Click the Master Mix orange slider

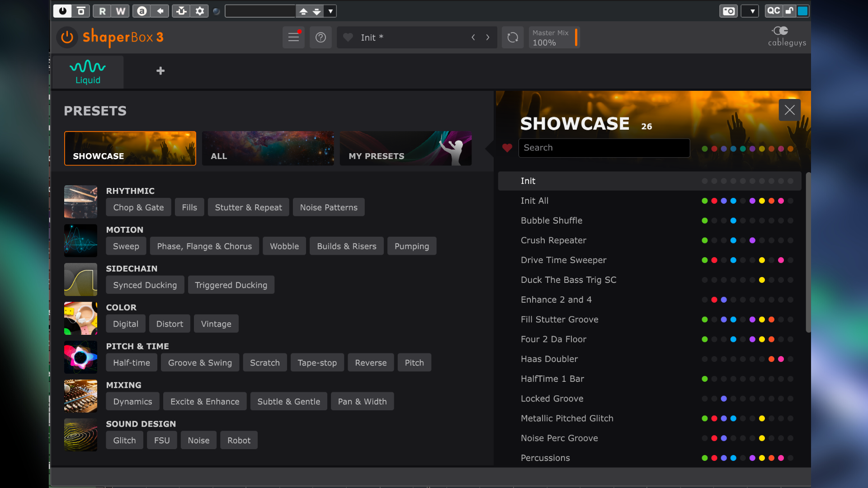coord(576,37)
